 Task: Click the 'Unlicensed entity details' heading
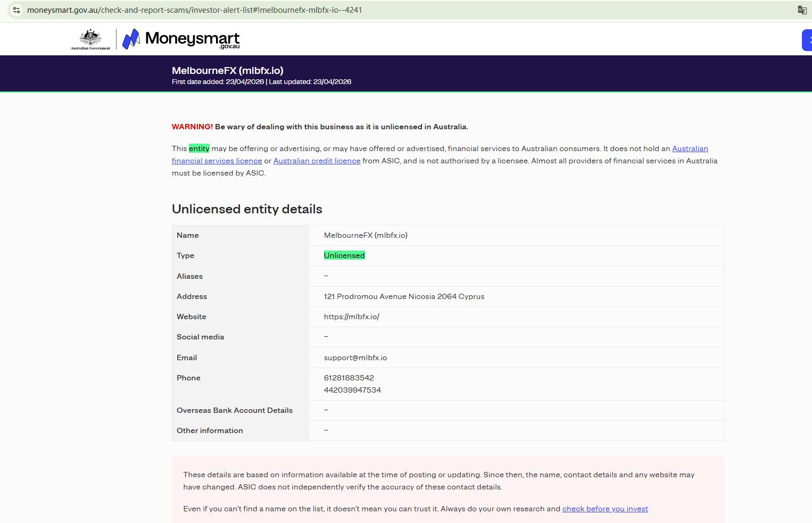(247, 209)
